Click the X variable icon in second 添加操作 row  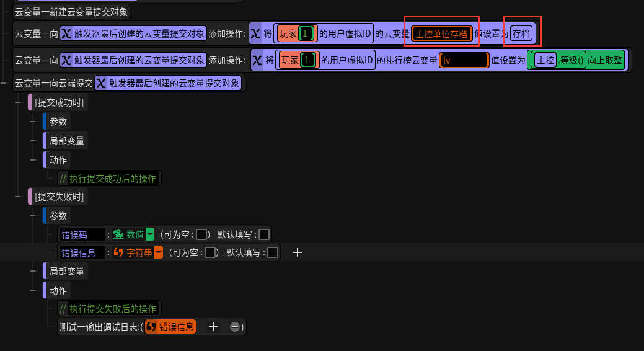click(x=66, y=60)
